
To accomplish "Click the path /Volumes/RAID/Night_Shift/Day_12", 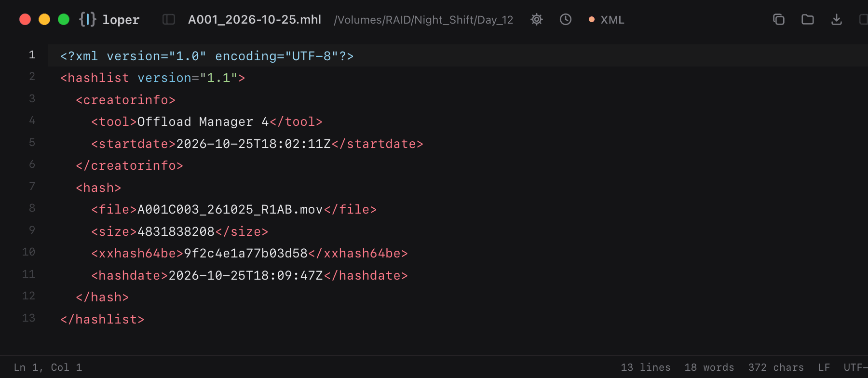I will tap(423, 20).
